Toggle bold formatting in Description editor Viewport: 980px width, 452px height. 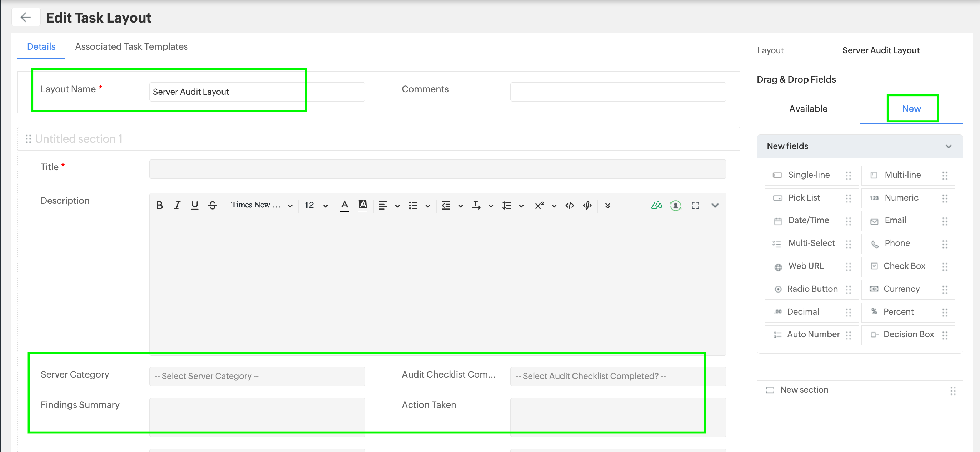pyautogui.click(x=159, y=206)
